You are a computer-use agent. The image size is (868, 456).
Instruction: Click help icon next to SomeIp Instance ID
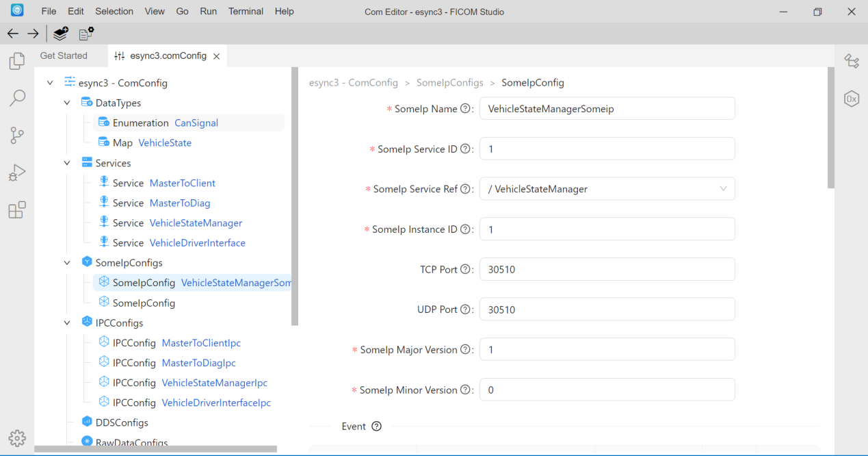(466, 229)
